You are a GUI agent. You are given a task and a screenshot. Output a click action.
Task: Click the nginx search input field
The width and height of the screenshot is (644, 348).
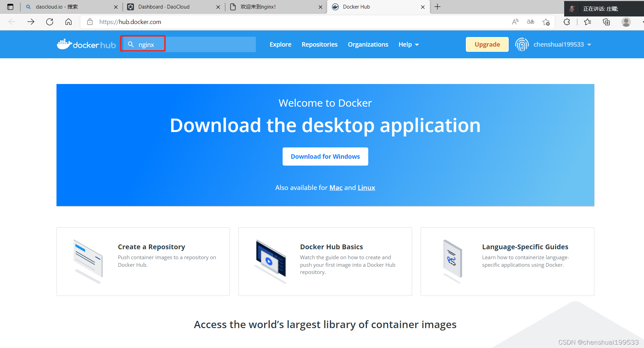click(x=189, y=45)
